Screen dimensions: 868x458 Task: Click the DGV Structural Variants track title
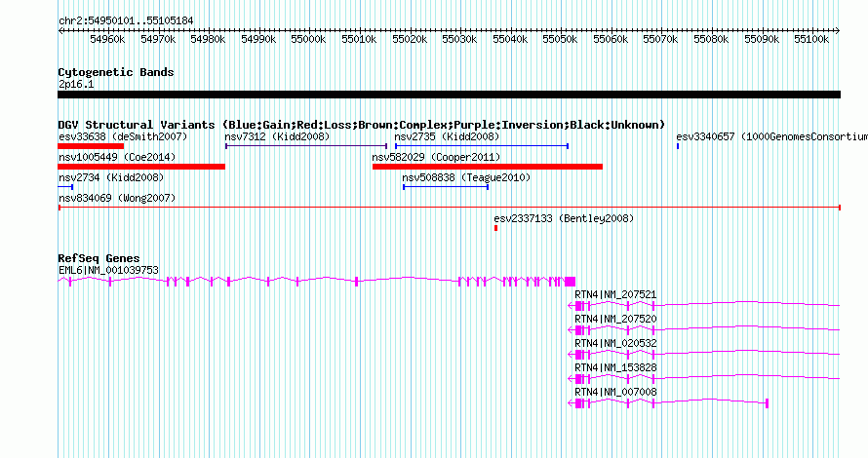point(362,125)
